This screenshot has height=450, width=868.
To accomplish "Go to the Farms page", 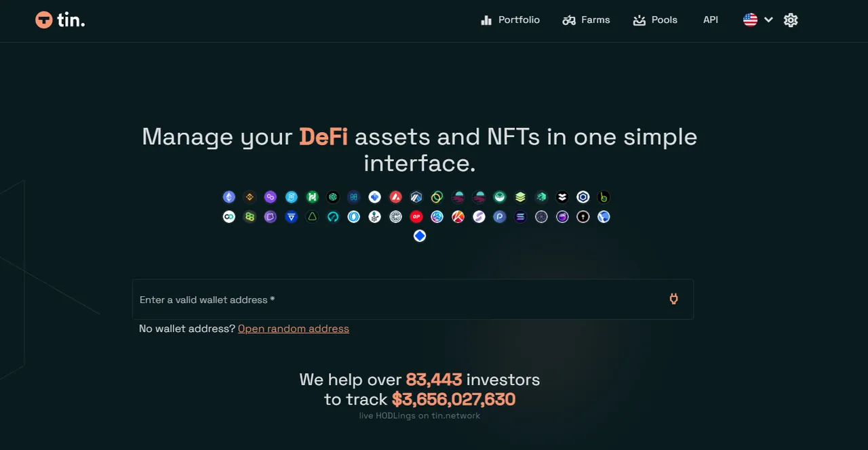I will 587,20.
